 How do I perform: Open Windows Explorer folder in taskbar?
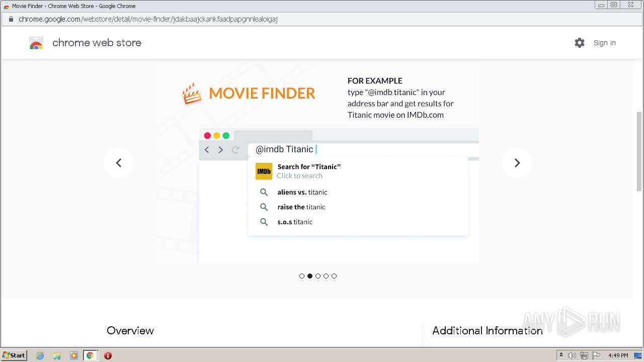(x=57, y=355)
